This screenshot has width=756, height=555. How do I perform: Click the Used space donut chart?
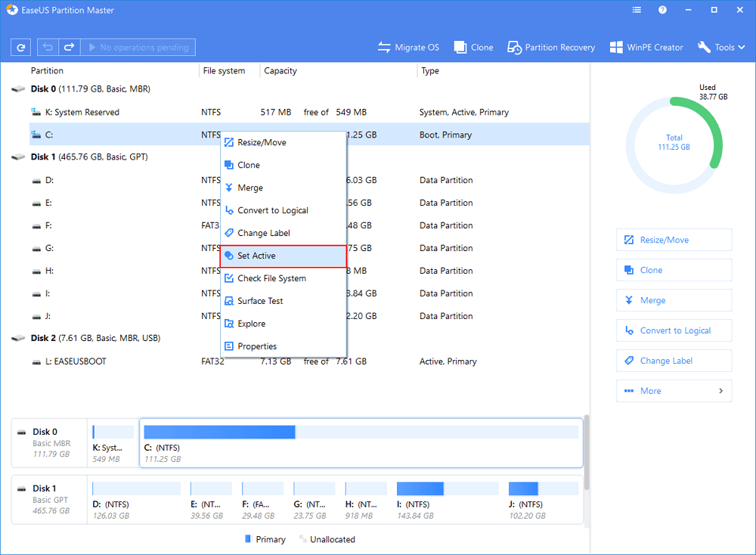674,145
